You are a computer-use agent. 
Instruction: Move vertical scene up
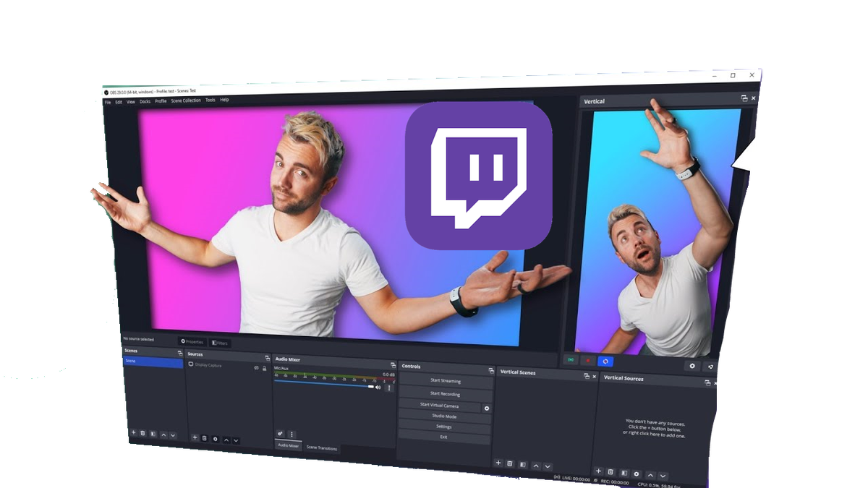click(535, 466)
